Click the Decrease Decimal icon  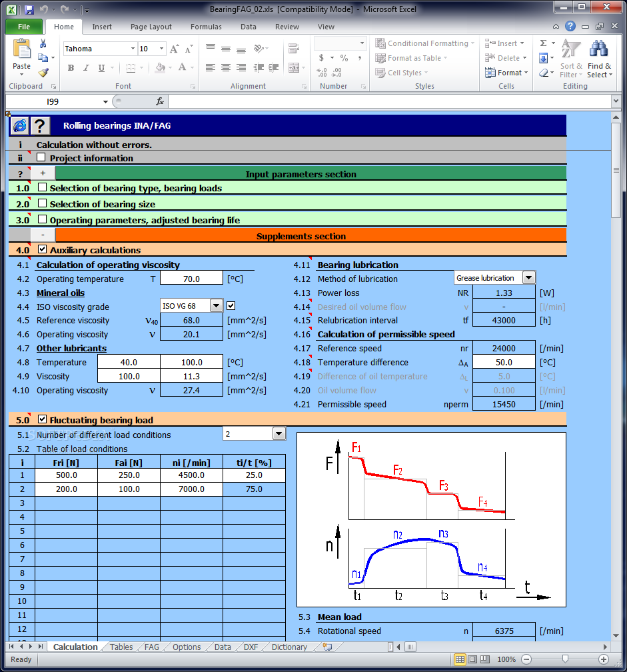337,73
